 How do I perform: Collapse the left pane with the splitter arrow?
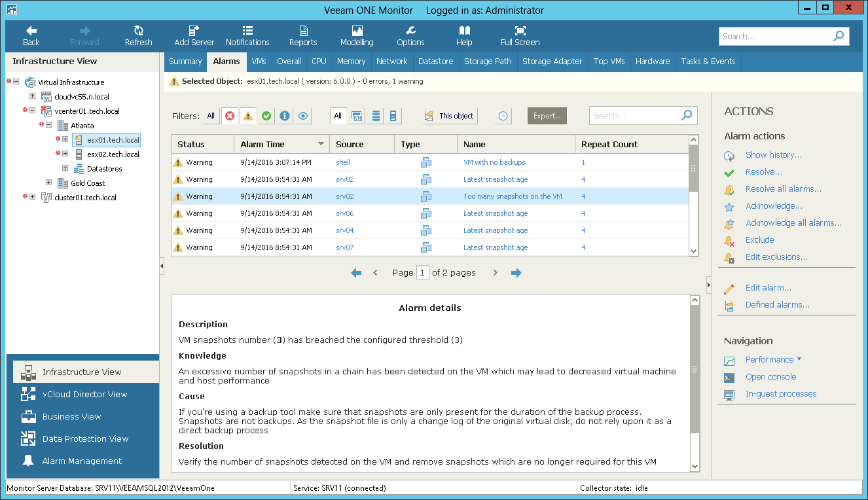point(162,266)
